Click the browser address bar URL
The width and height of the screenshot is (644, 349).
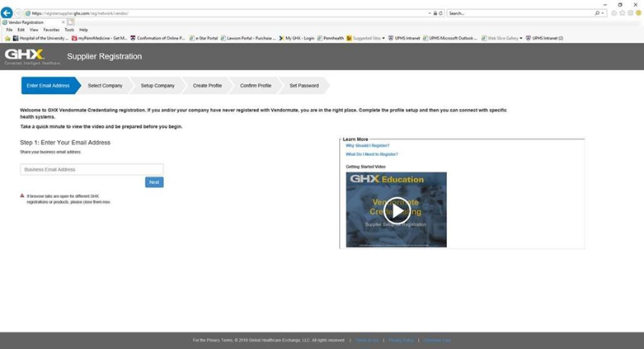tap(80, 13)
